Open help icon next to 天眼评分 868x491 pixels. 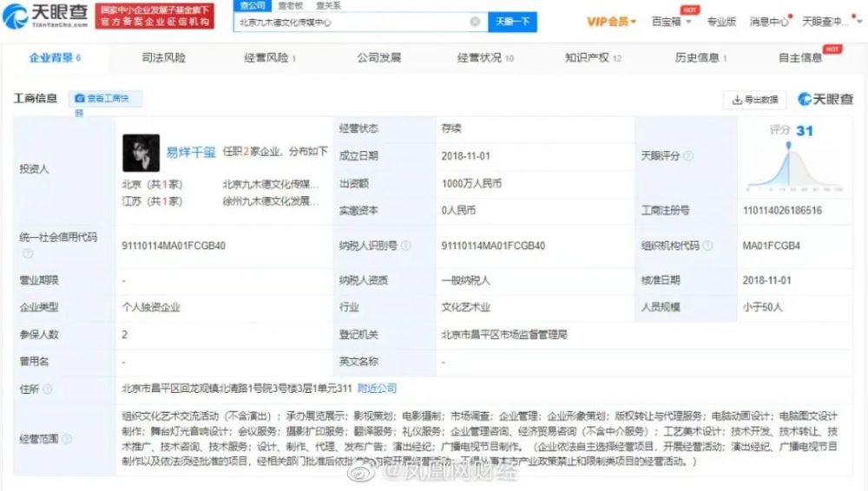[688, 156]
